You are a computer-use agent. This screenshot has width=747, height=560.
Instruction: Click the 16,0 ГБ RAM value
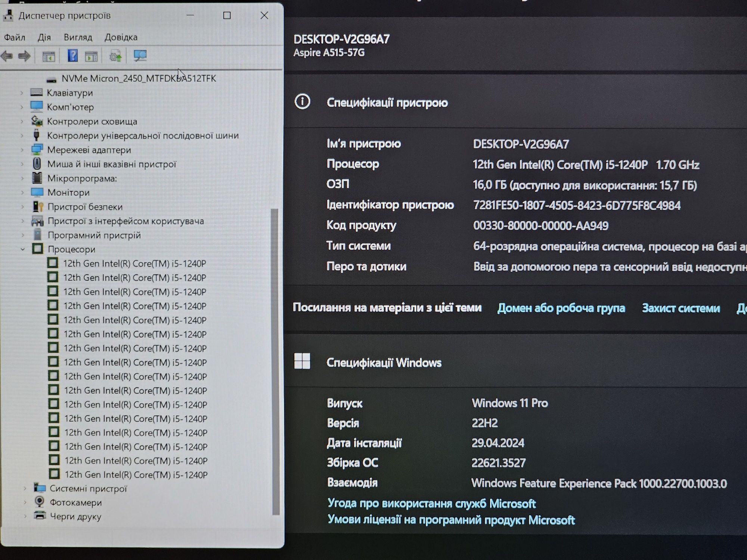[x=585, y=185]
